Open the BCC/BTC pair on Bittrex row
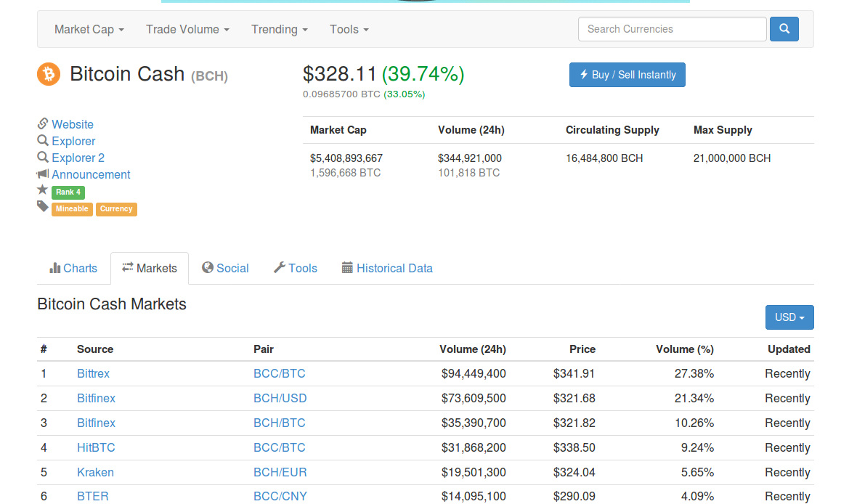This screenshot has width=857, height=504. pyautogui.click(x=280, y=374)
